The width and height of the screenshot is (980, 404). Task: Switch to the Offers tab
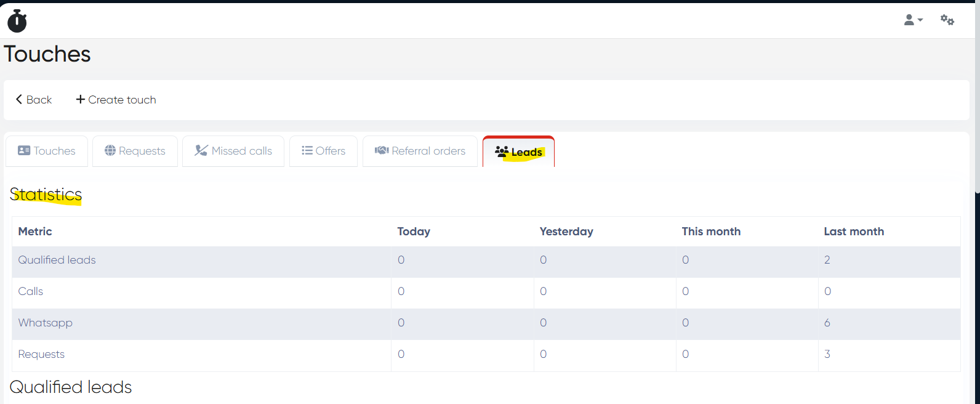coord(323,151)
